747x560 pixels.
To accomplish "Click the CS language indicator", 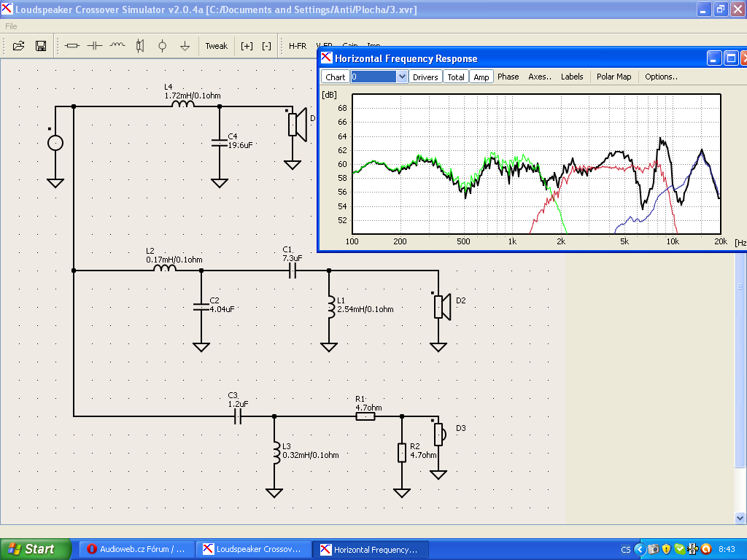I will tap(625, 550).
